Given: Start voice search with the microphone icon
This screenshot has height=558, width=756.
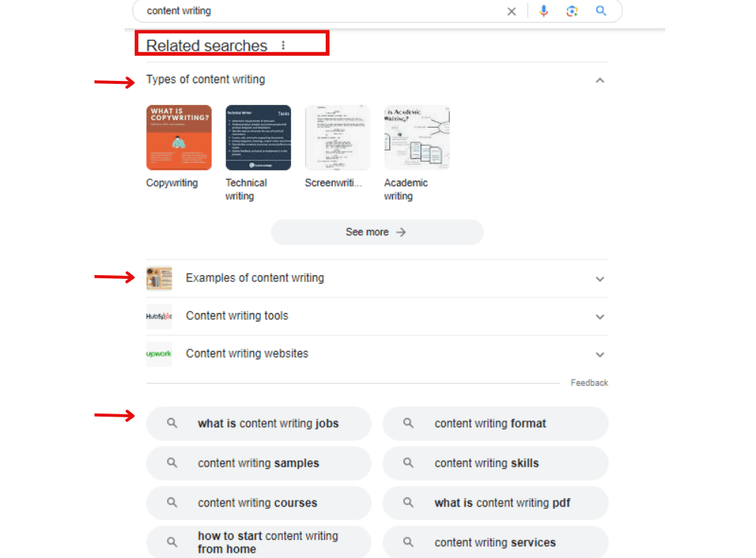Looking at the screenshot, I should [543, 11].
